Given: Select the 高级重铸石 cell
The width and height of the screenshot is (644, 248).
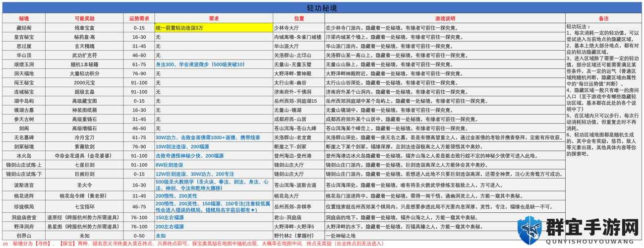Looking at the screenshot, I should click(x=84, y=120).
